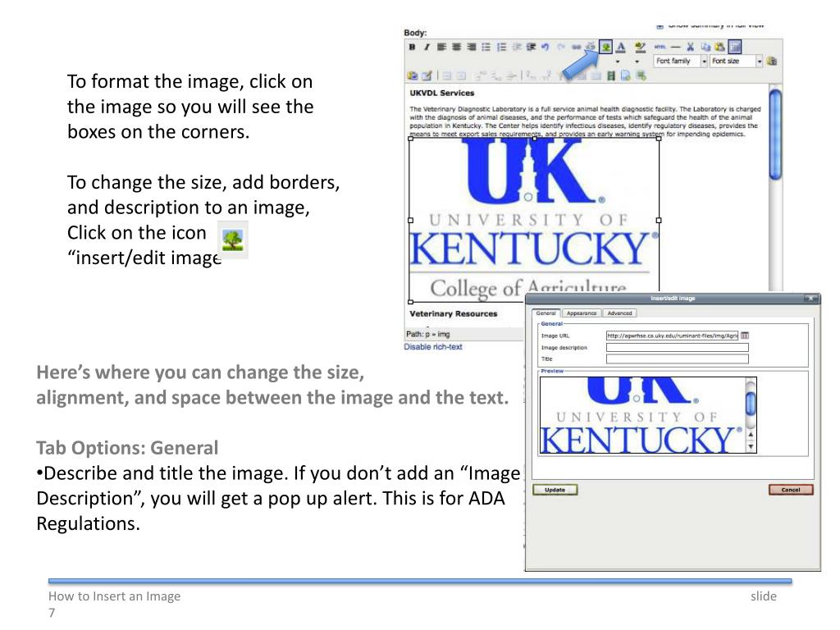Click the outdent icon
840x630 pixels.
(517, 47)
